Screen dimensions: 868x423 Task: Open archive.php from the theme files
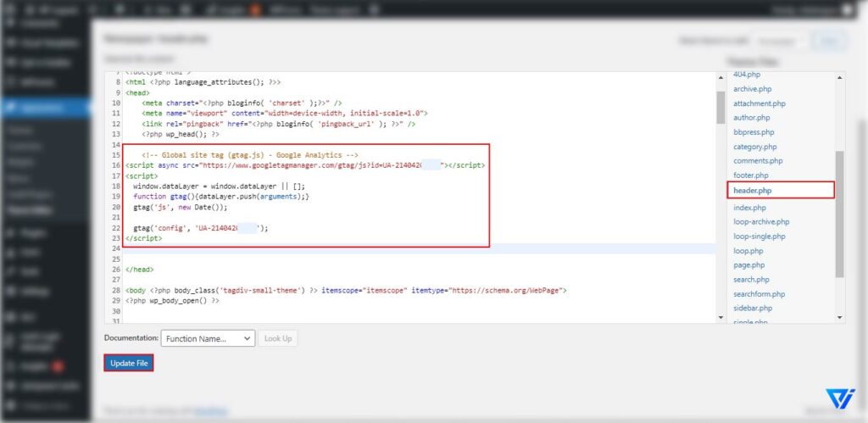point(753,89)
